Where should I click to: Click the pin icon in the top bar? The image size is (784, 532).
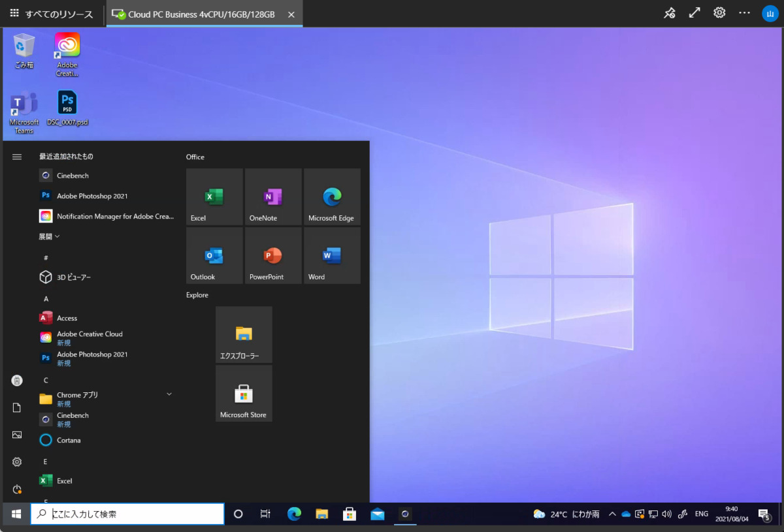coord(670,13)
